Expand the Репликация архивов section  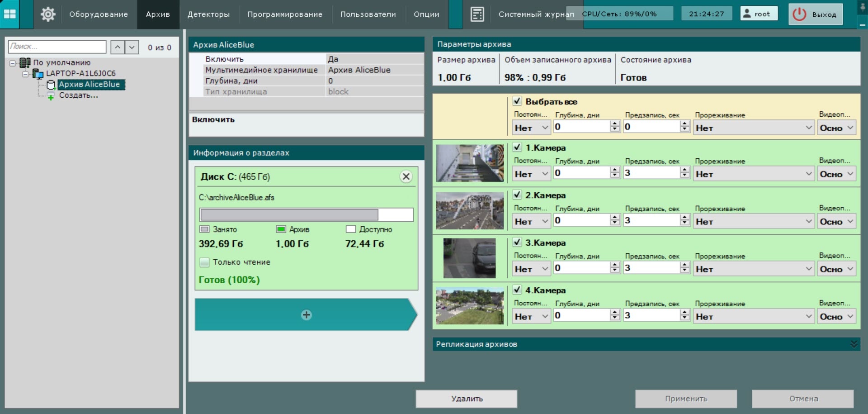pyautogui.click(x=853, y=344)
